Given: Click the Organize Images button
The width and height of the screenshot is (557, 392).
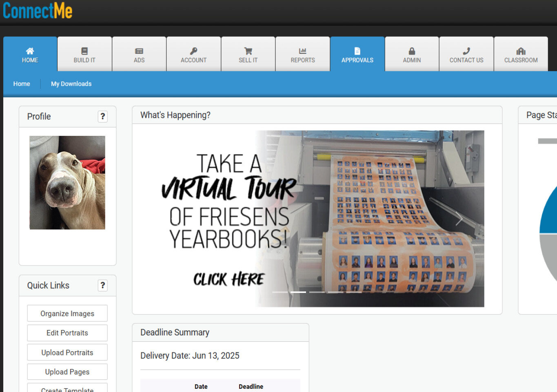Looking at the screenshot, I should click(67, 313).
